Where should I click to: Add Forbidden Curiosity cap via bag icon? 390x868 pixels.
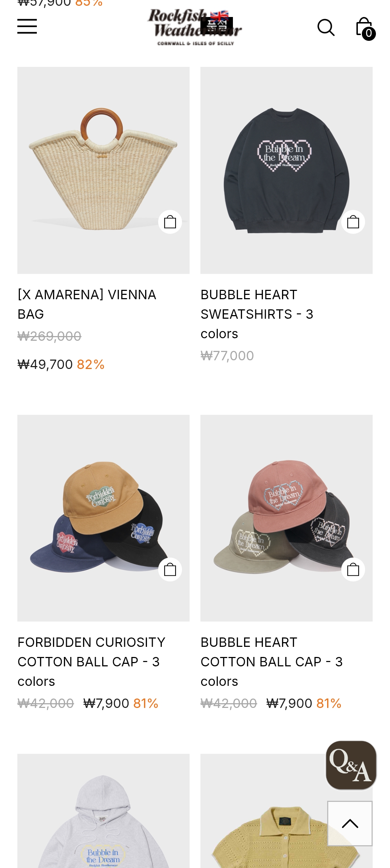(x=170, y=570)
